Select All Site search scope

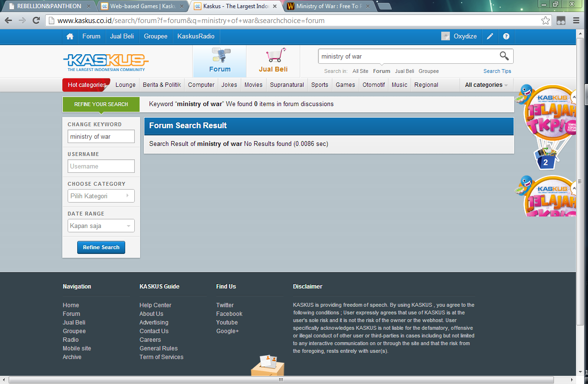point(361,71)
